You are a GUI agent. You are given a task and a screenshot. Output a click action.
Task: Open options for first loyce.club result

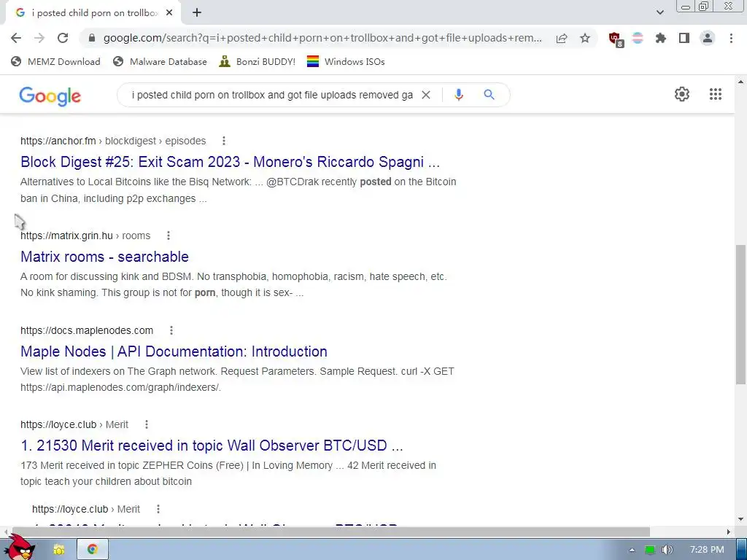tap(146, 424)
